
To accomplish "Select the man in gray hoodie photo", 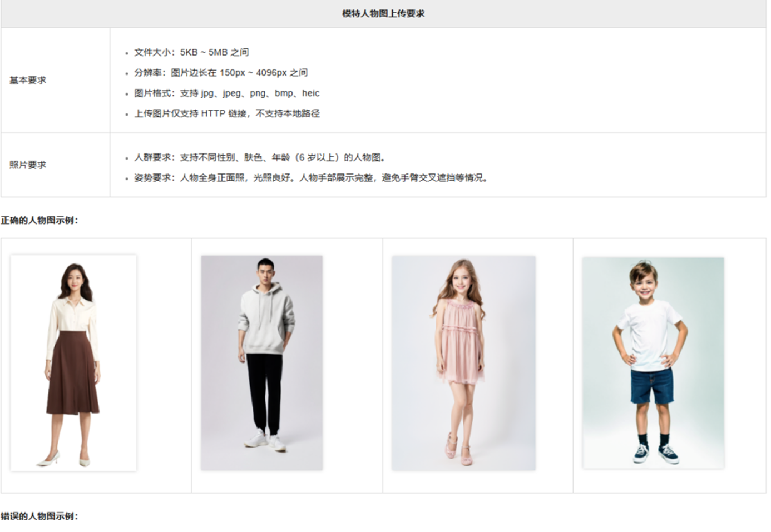I will pos(261,363).
